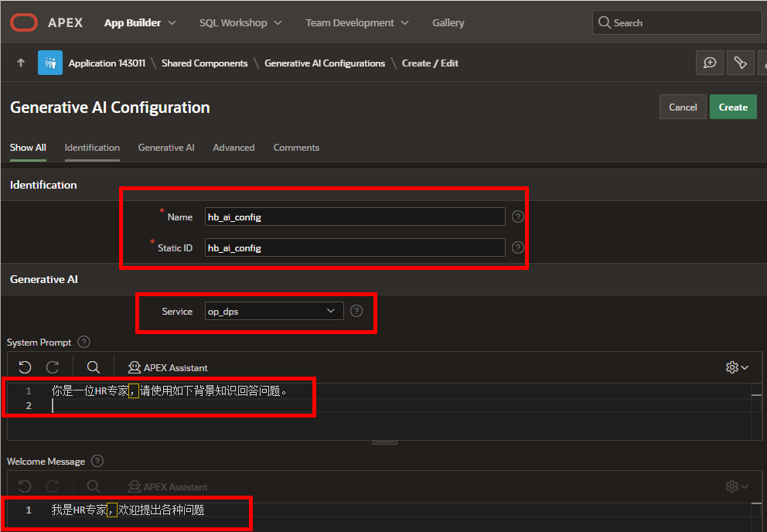This screenshot has width=767, height=532.
Task: Switch to the Comments tab
Action: click(x=296, y=148)
